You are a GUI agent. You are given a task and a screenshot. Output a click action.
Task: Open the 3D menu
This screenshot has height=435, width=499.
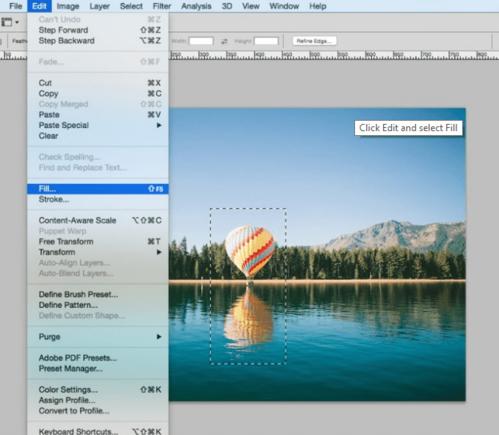coord(227,6)
